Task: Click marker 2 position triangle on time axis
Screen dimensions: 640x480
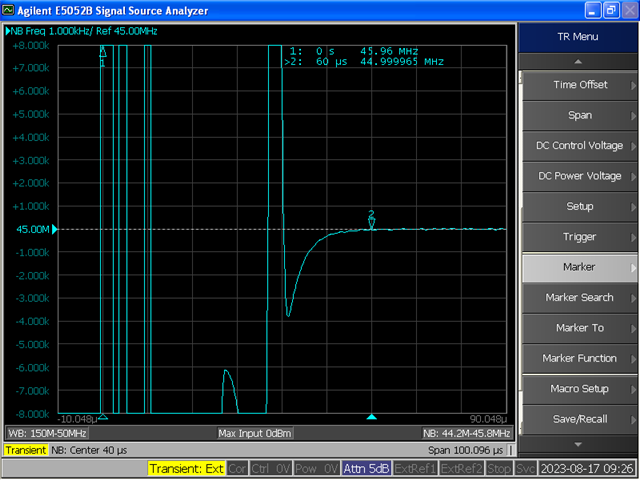Action: 371,417
